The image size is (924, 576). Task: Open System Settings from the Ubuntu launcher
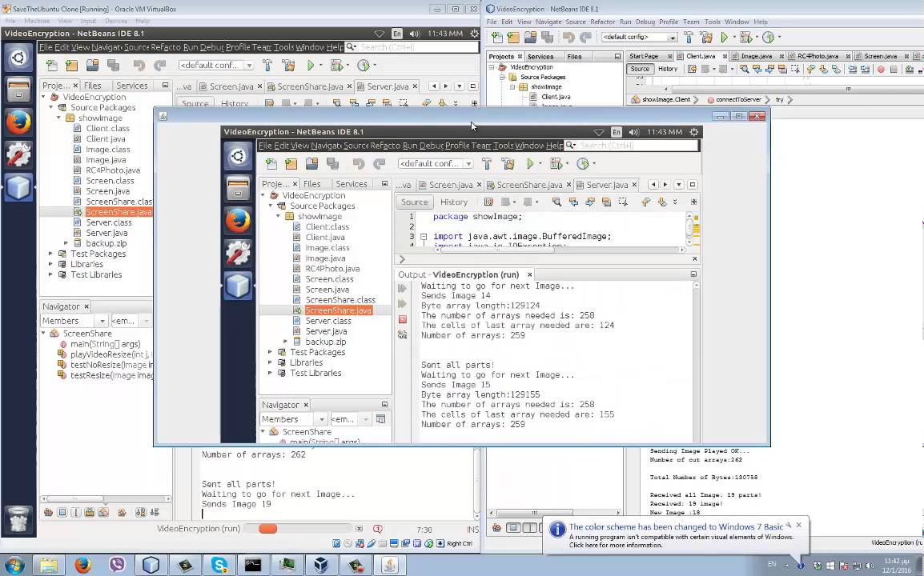18,154
